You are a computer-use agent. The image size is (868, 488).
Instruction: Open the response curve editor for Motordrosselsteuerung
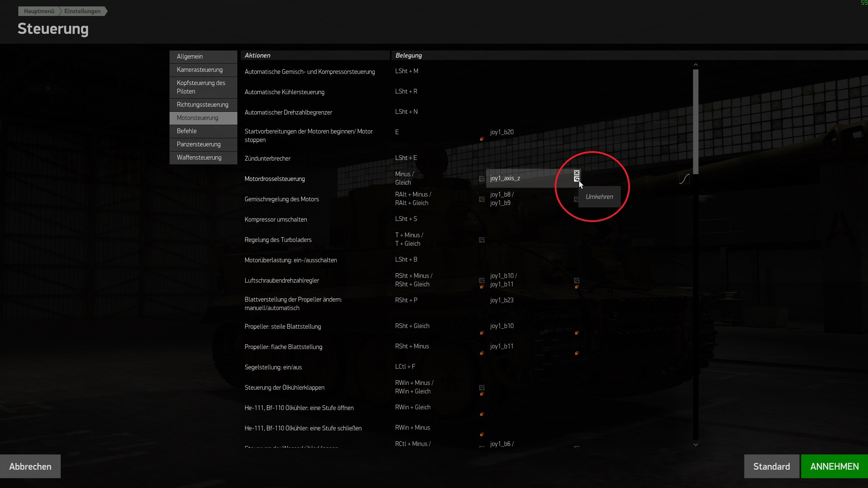[x=684, y=179]
